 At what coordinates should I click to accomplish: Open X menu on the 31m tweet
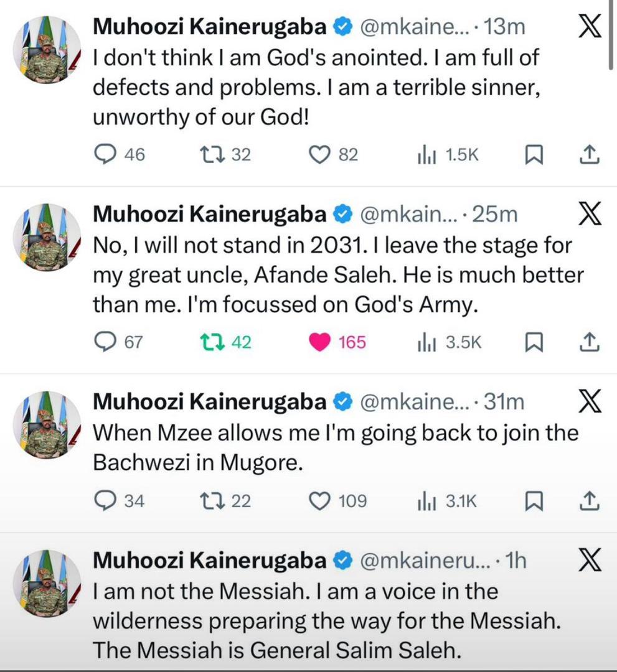coord(589,403)
